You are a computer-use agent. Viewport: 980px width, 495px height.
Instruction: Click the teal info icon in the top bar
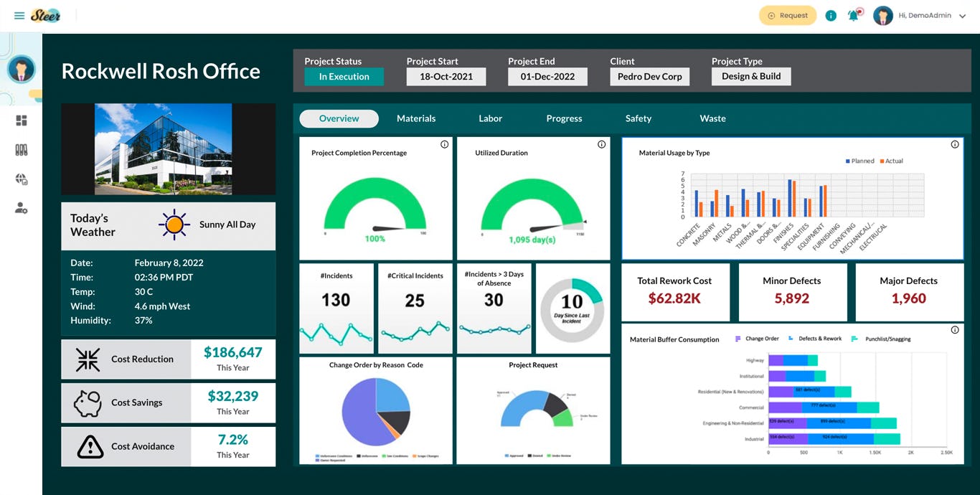[x=831, y=14]
